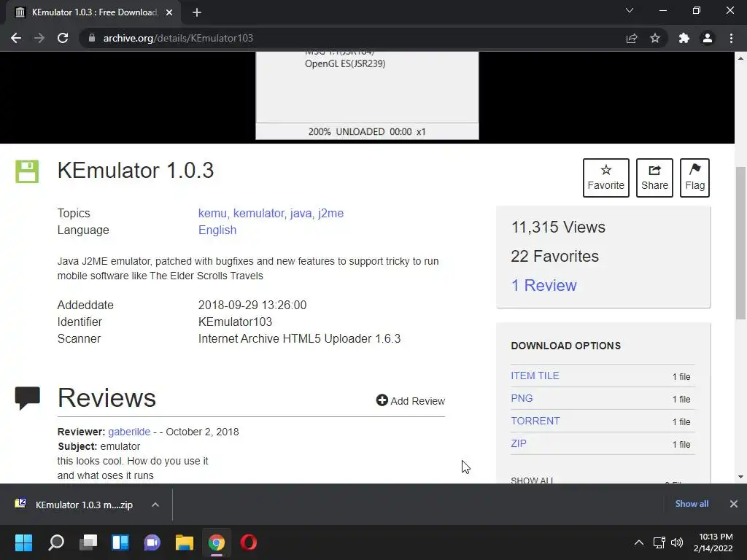Open the 1 Review link
This screenshot has width=747, height=560.
[x=543, y=285]
